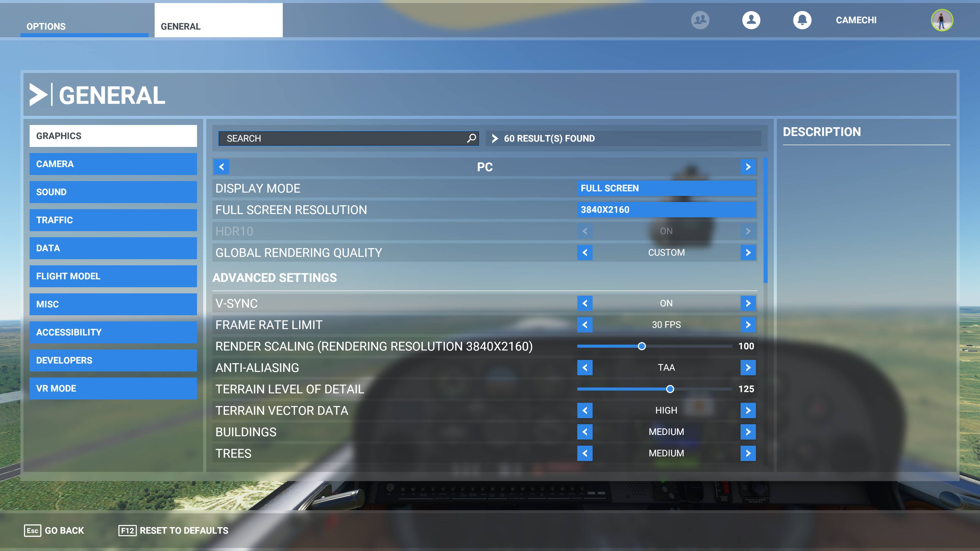Toggle V-Sync with left arrow
Screen dimensions: 980x551
click(585, 304)
